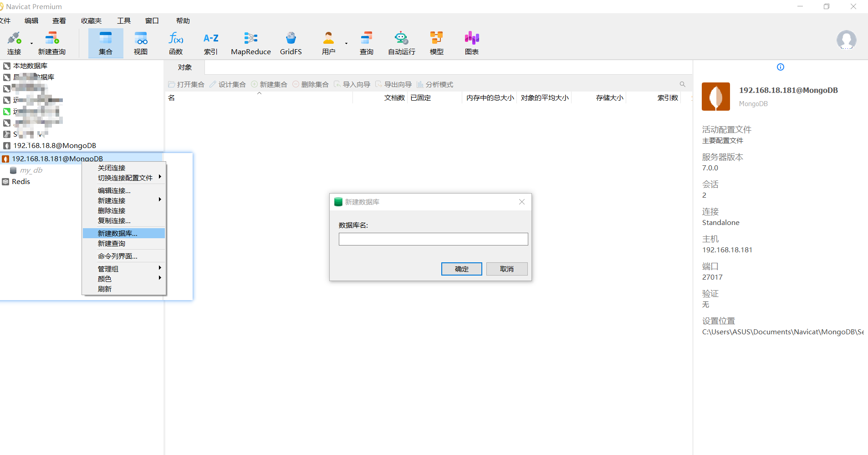Sort by Storage Size (存储大小) column
This screenshot has height=455, width=868.
(x=599, y=98)
